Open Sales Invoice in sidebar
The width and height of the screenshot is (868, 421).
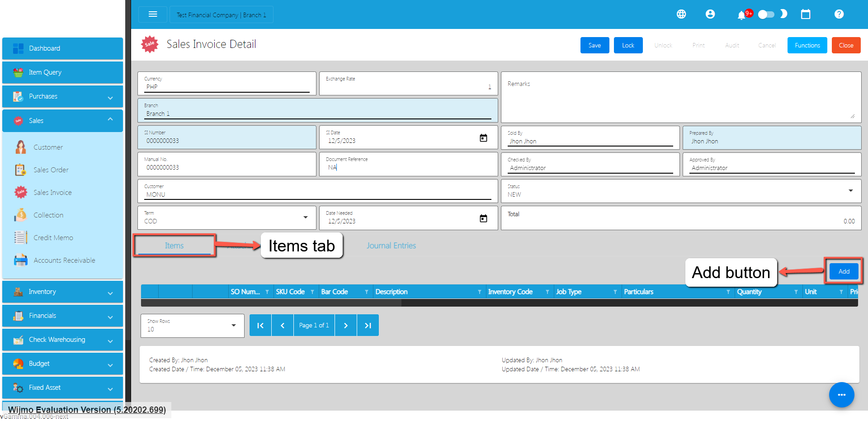pos(52,193)
